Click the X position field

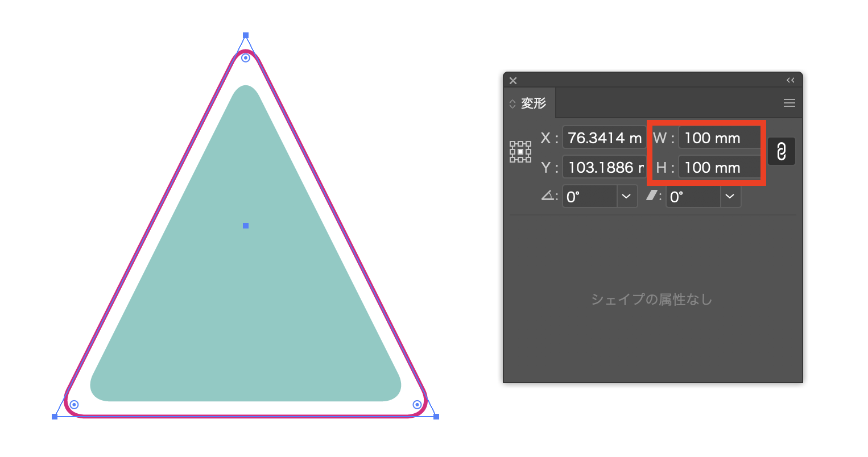tap(604, 138)
